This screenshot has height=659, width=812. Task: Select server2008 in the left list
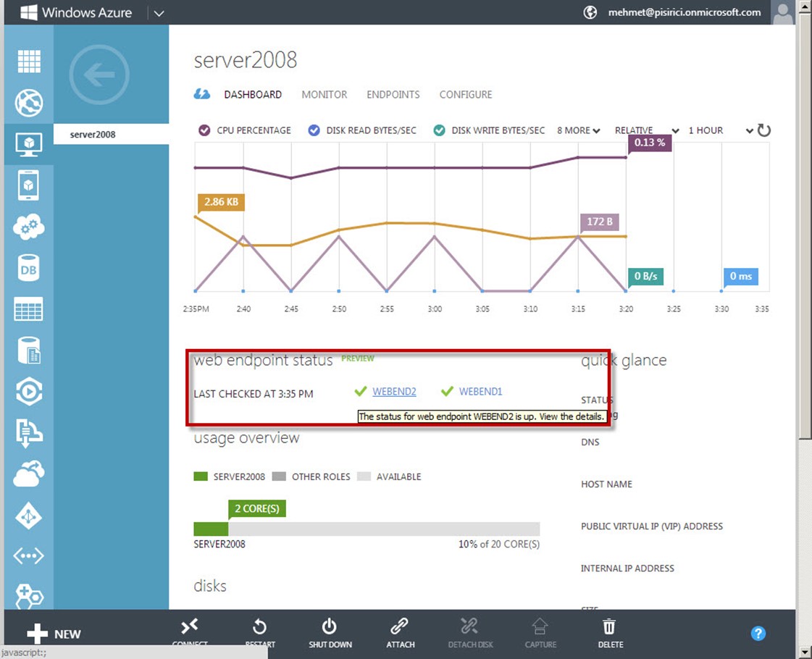pyautogui.click(x=112, y=135)
